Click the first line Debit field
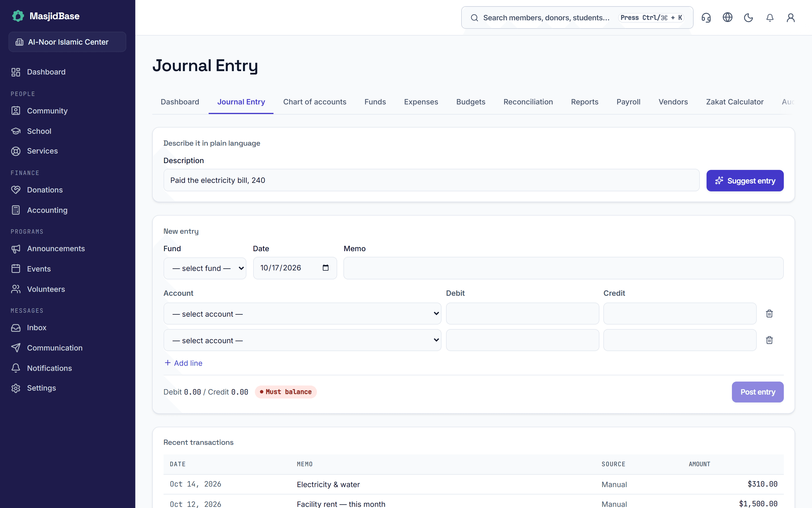This screenshot has width=812, height=508. (x=522, y=314)
